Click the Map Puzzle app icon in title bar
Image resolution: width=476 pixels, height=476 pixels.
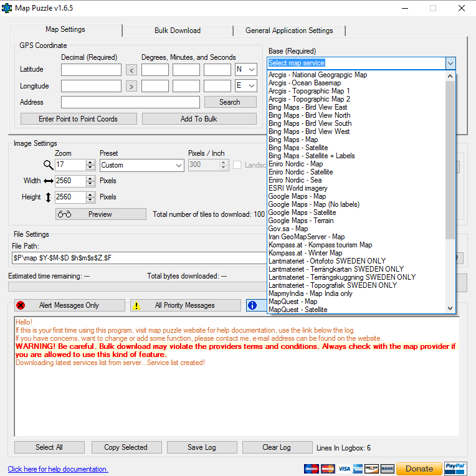pyautogui.click(x=7, y=8)
